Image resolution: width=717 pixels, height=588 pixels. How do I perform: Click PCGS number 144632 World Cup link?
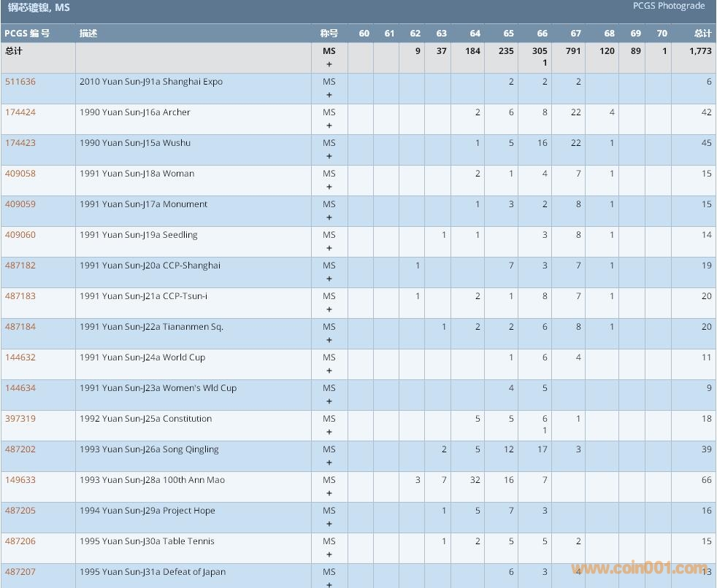(20, 357)
